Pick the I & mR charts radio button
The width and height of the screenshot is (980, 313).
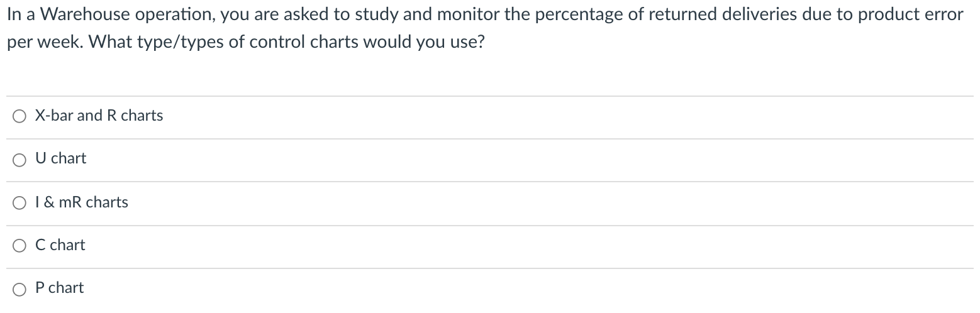coord(20,203)
